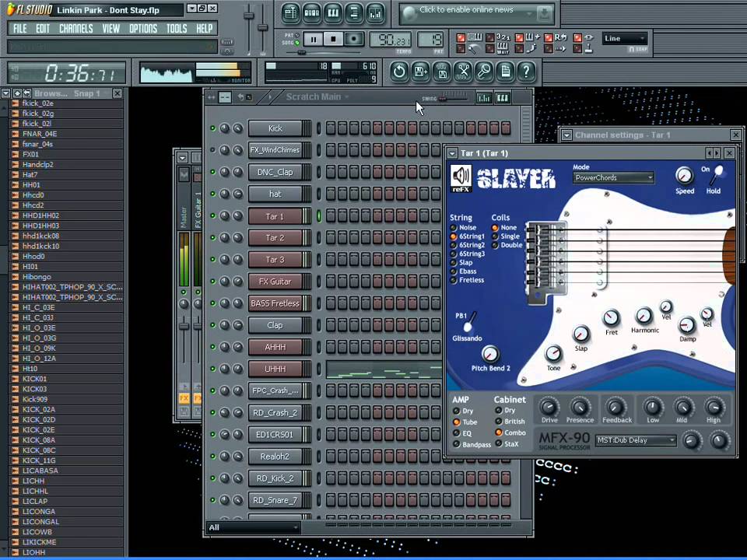Open the mixer window icon
The height and width of the screenshot is (560, 747).
375,13
